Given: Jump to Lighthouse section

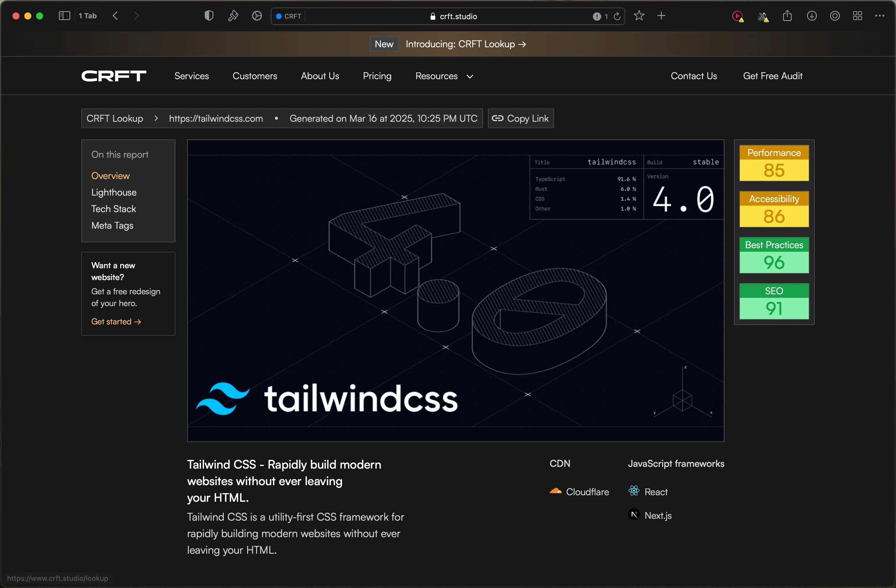Looking at the screenshot, I should click(x=114, y=192).
